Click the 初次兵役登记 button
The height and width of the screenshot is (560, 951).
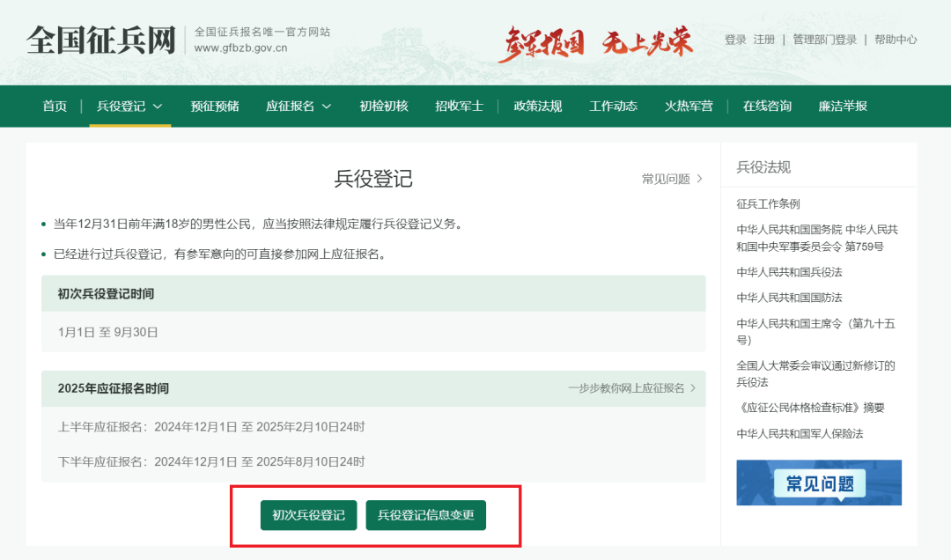307,515
